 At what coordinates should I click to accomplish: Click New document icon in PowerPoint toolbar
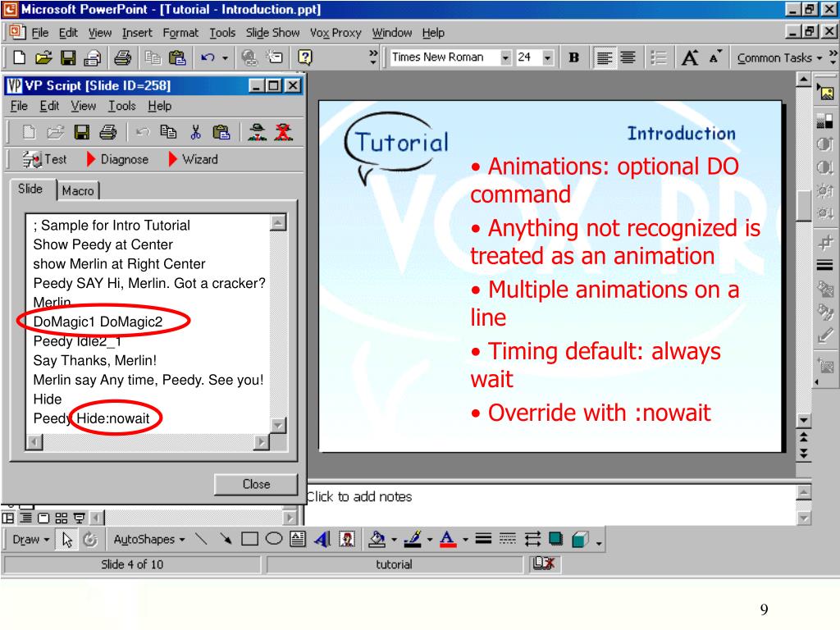[x=20, y=57]
